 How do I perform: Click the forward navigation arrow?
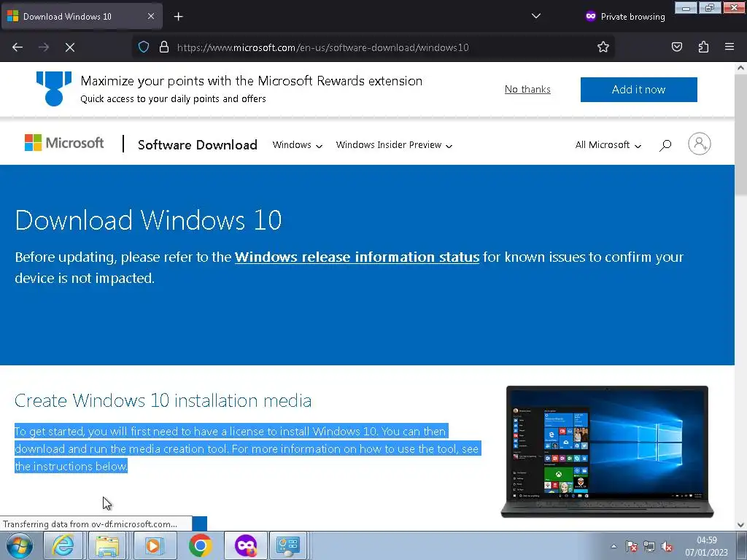point(44,47)
